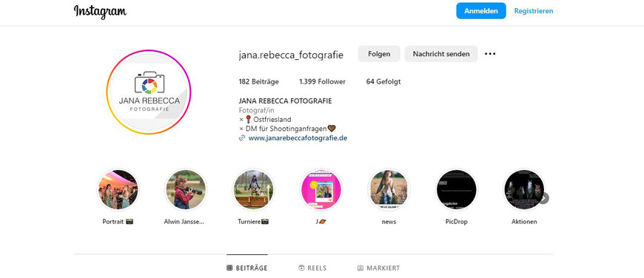This screenshot has width=644, height=278.
Task: View the PicDrop highlight
Action: tap(456, 190)
